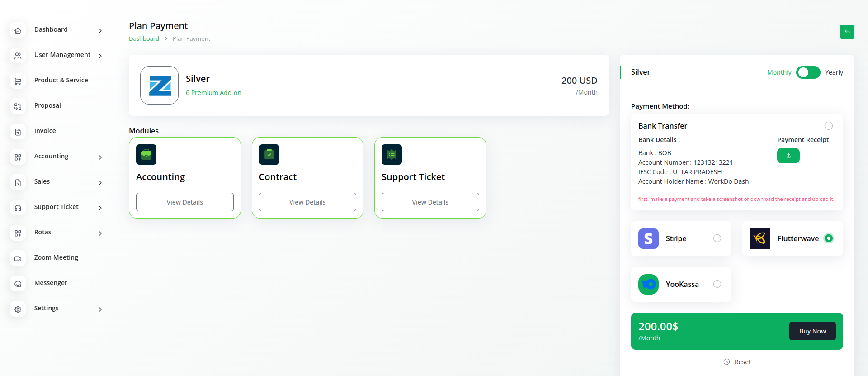Click the payment receipt upload icon
Viewport: 868px width, 376px height.
(788, 156)
